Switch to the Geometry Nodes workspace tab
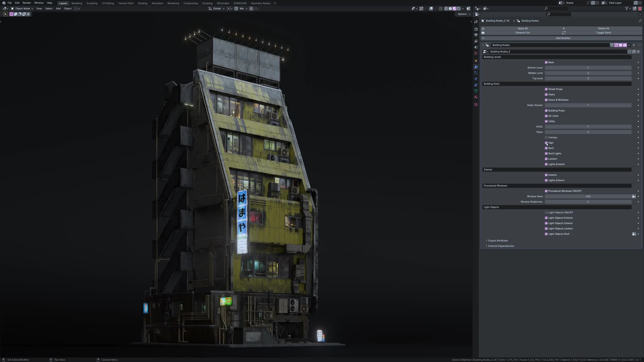 (261, 3)
